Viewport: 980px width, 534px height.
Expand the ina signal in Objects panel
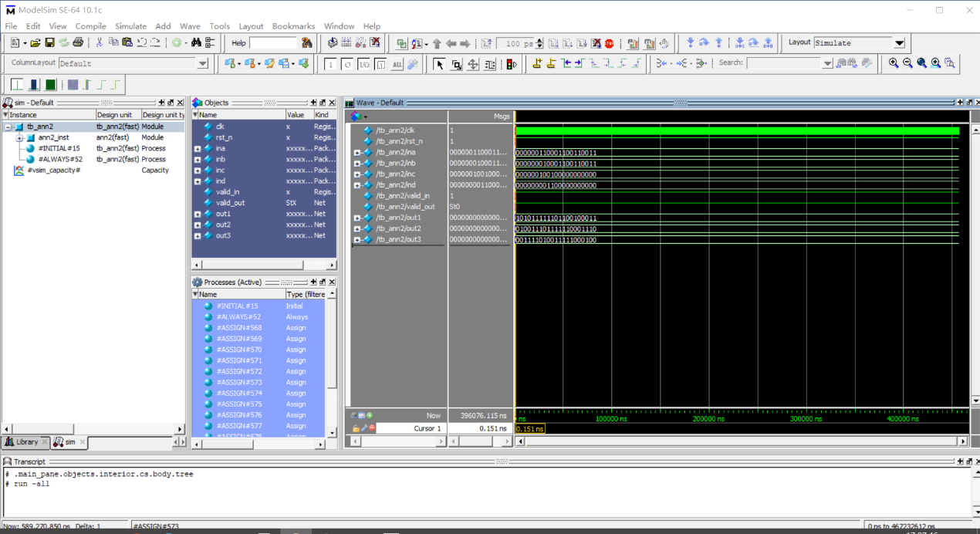pos(198,148)
